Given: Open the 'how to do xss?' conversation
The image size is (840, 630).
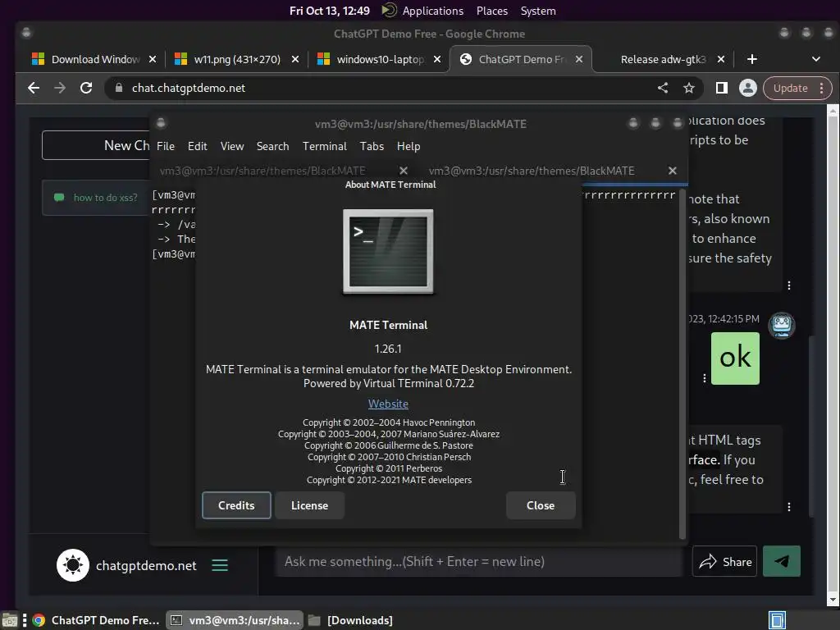Looking at the screenshot, I should 96,198.
